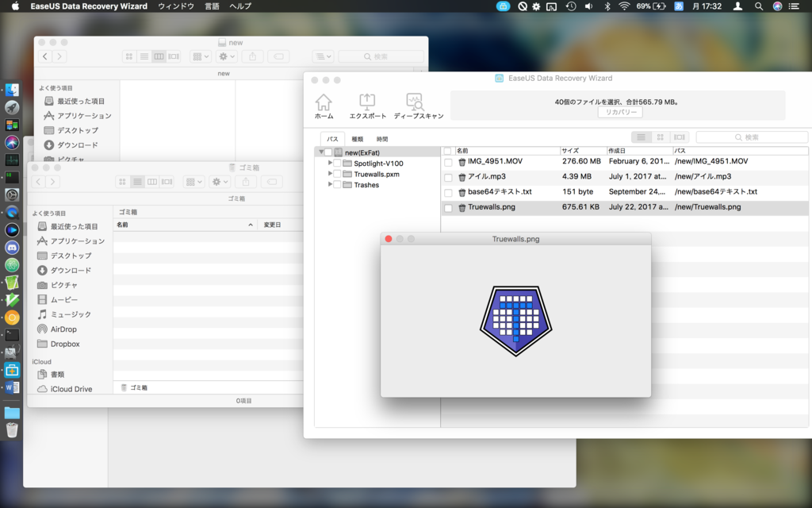Open arrange dropdown in ゴミ箱 Finder window
The image size is (812, 508).
pos(193,182)
